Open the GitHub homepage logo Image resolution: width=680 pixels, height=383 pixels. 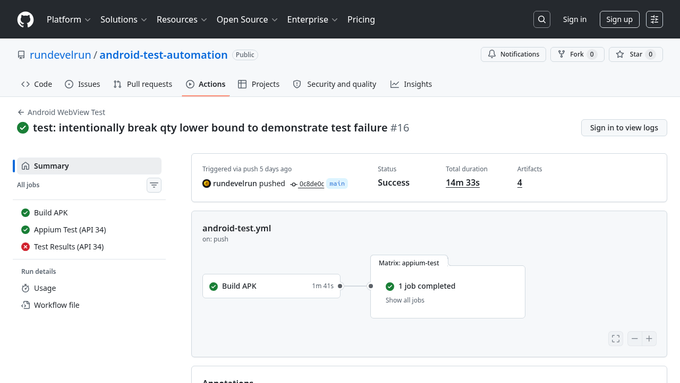(25, 20)
